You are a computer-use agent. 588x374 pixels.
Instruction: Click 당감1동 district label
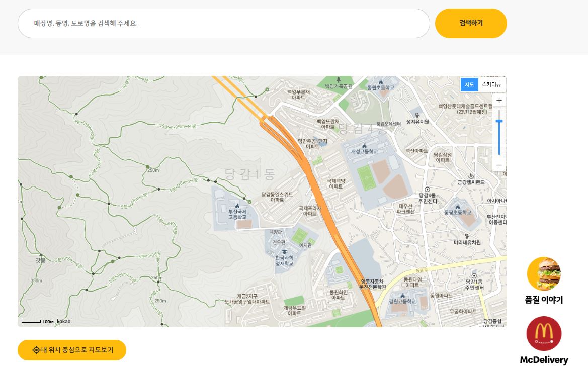[250, 174]
